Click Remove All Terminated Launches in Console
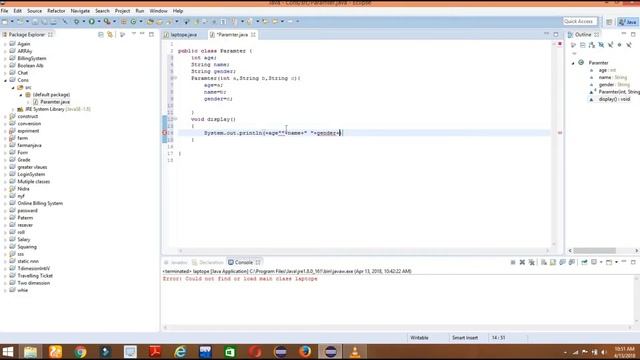 click(531, 262)
